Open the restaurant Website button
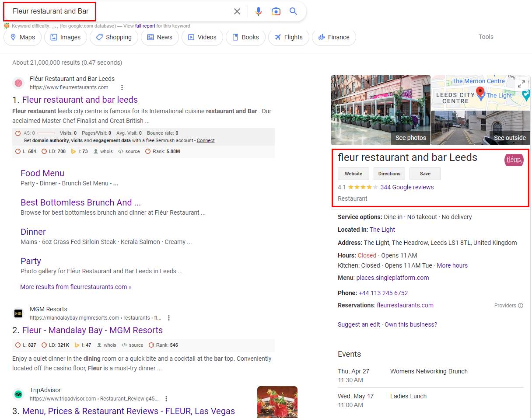Screen dimensions: 532x418 [353, 174]
